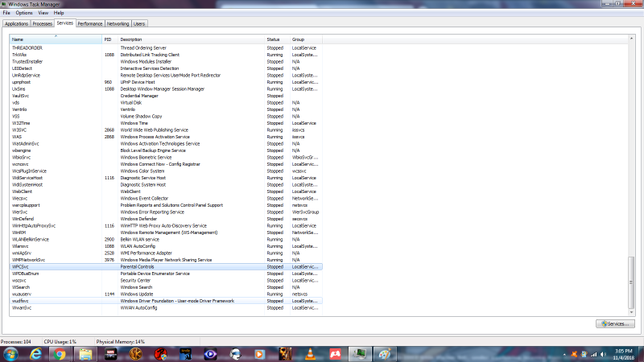The width and height of the screenshot is (644, 362).
Task: Select the WinDefend service
Action: (166, 219)
